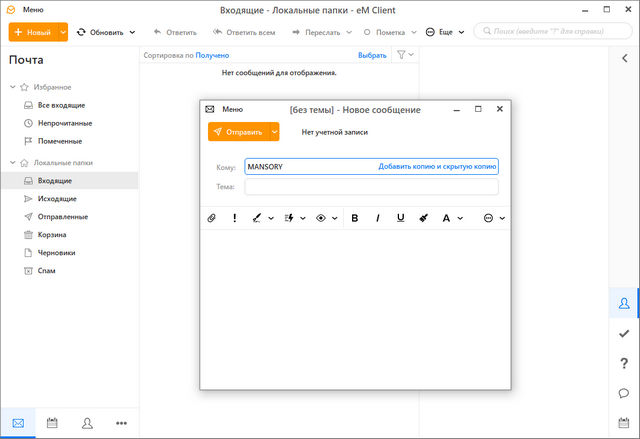This screenshot has width=640, height=439.
Task: Toggle underline formatting in the message editor
Action: [400, 217]
